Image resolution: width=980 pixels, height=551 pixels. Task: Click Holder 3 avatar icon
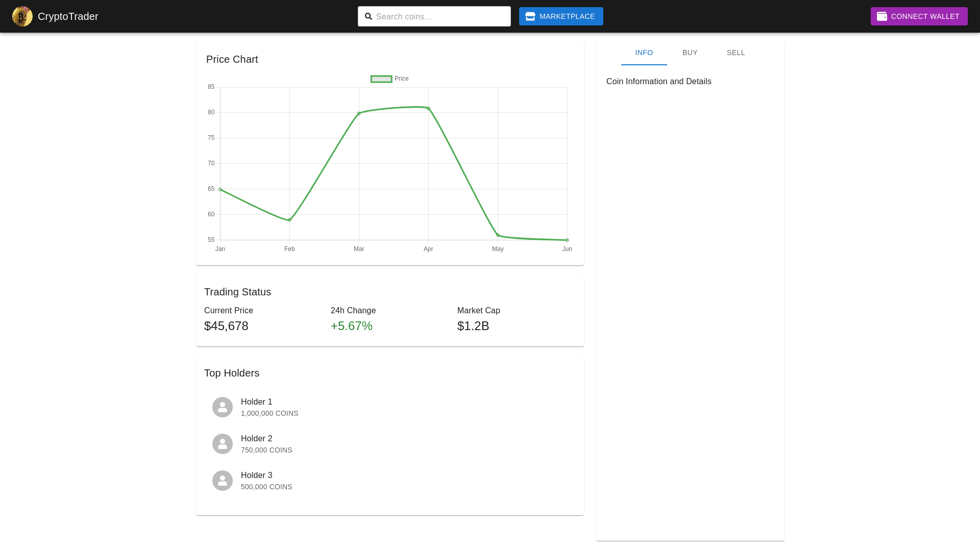point(223,481)
